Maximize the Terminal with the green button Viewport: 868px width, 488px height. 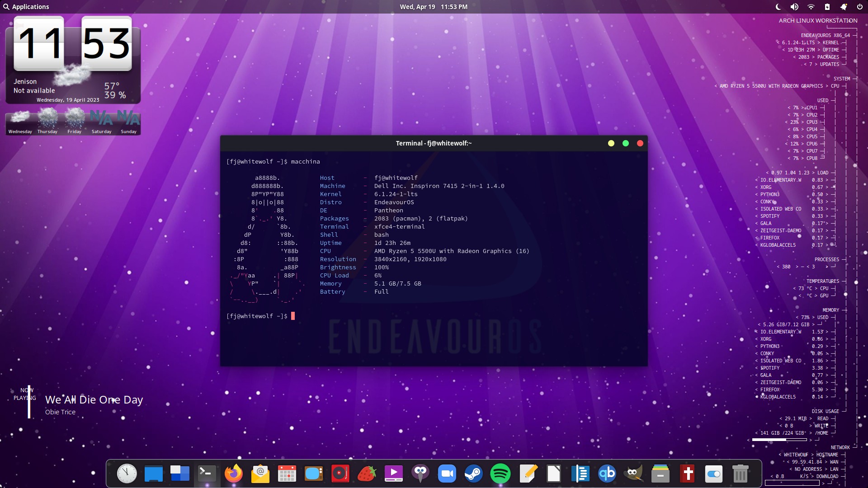click(x=626, y=143)
